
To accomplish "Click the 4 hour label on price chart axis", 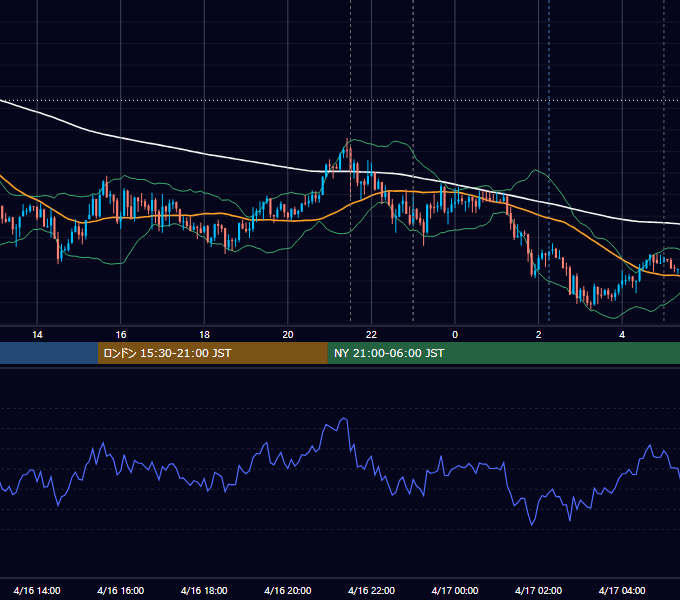I will [622, 335].
